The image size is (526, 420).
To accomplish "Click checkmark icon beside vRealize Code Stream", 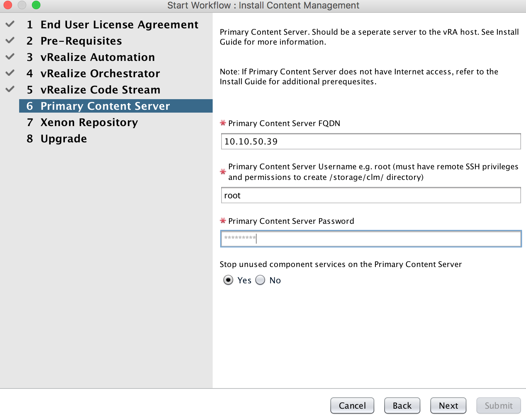I will pos(10,89).
